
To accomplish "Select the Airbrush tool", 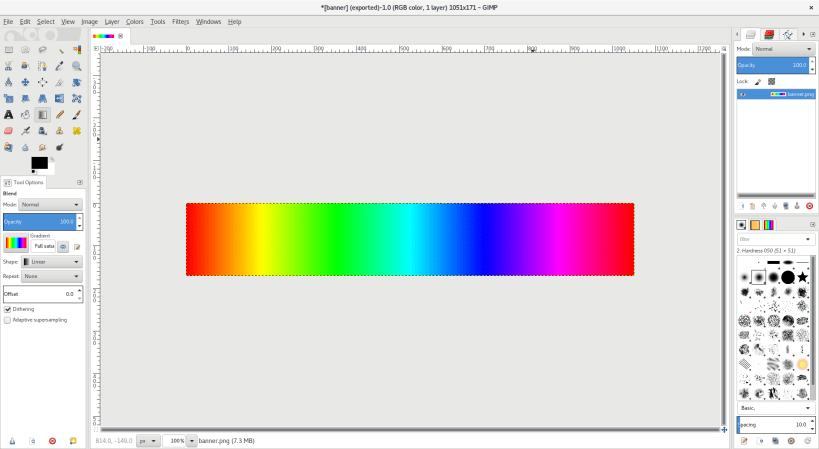I will coord(25,131).
